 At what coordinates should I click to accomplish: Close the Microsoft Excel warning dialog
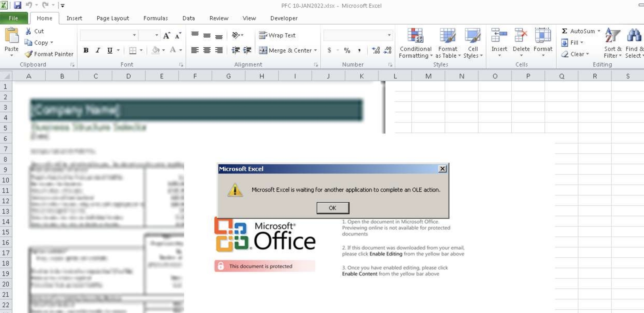click(x=442, y=169)
